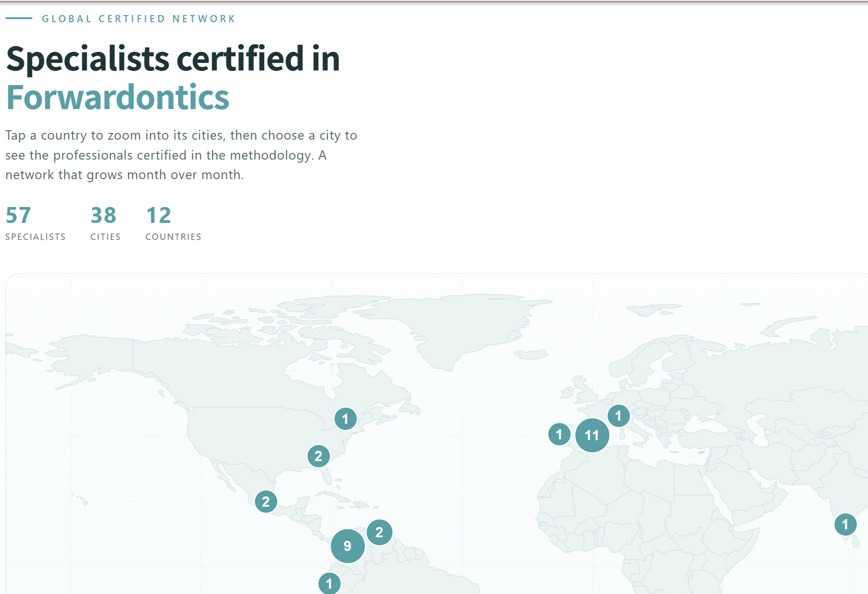Select the Mexico marker labeled 2
Viewport: 868px width, 594px height.
click(266, 502)
